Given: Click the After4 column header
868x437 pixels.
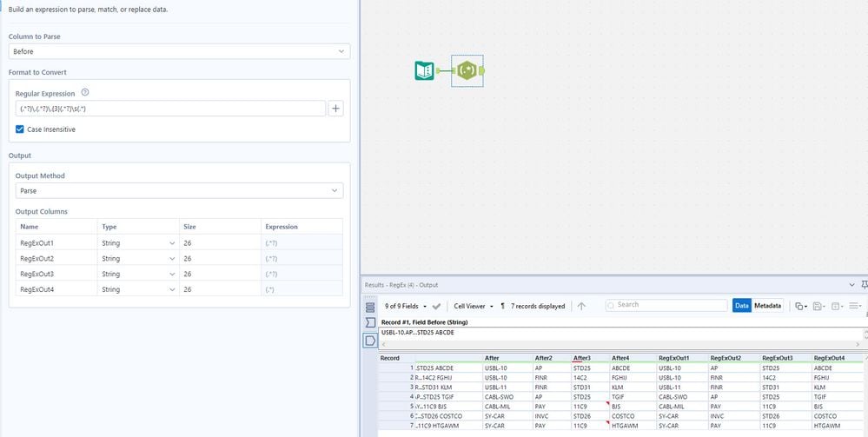Looking at the screenshot, I should (633, 358).
